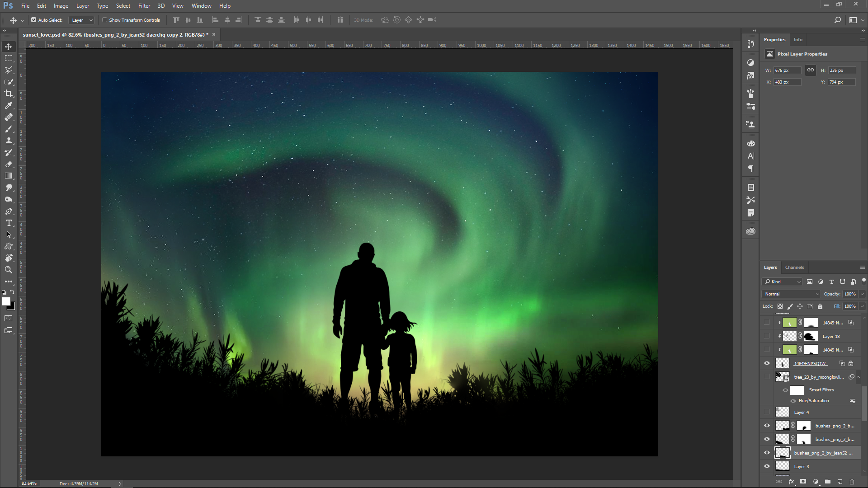Add a layer mask
The image size is (868, 488).
coord(803,482)
